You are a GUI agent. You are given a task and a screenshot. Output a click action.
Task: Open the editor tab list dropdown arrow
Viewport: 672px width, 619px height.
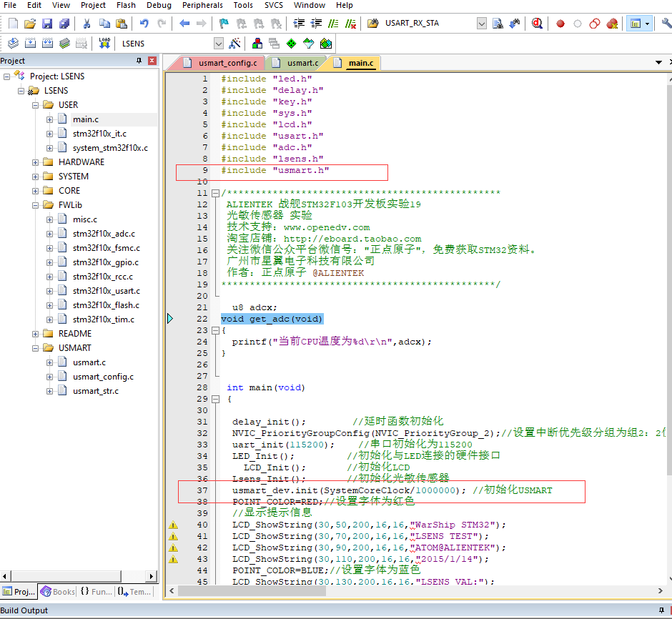coord(658,62)
